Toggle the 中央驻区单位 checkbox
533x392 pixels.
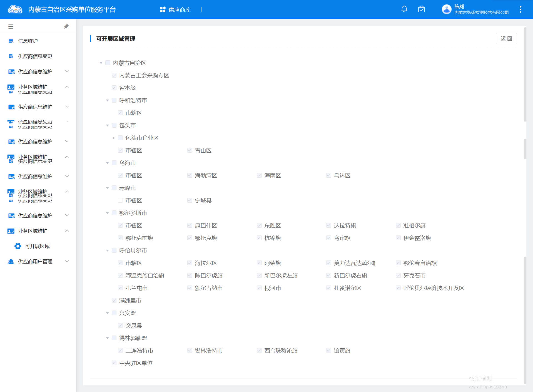tap(114, 363)
